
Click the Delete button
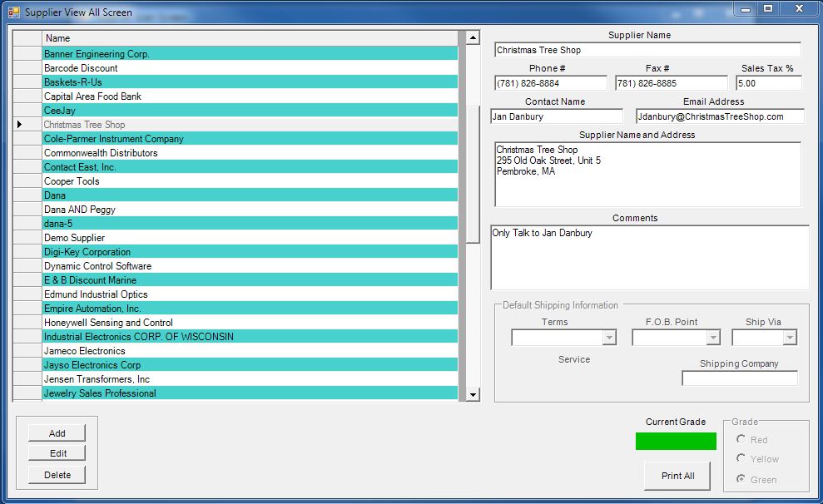57,475
